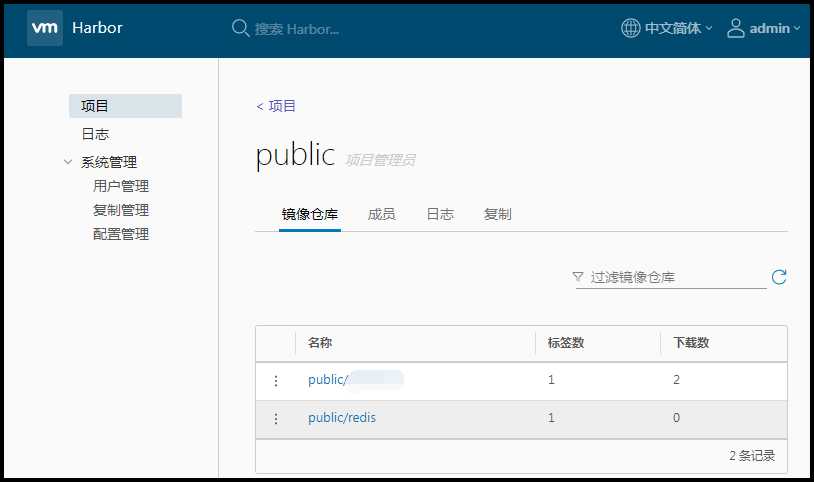Click the 项目管理员 role label
The image size is (814, 482).
coord(381,159)
